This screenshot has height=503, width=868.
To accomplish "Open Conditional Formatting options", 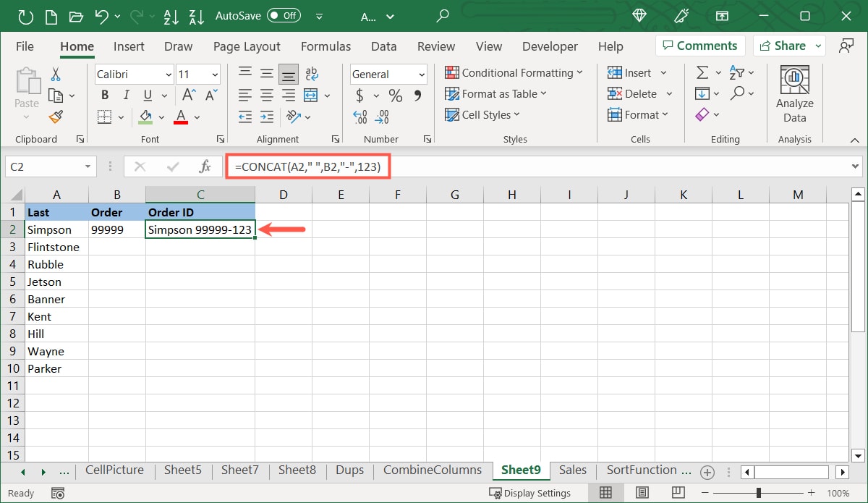I will 514,72.
